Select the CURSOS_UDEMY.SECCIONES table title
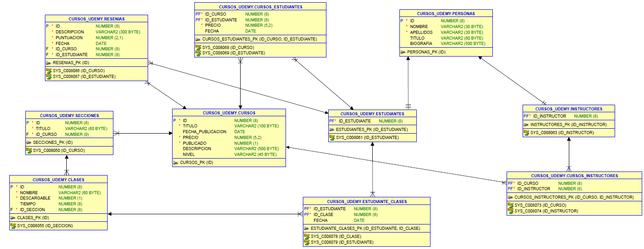644x249 pixels. [69, 115]
